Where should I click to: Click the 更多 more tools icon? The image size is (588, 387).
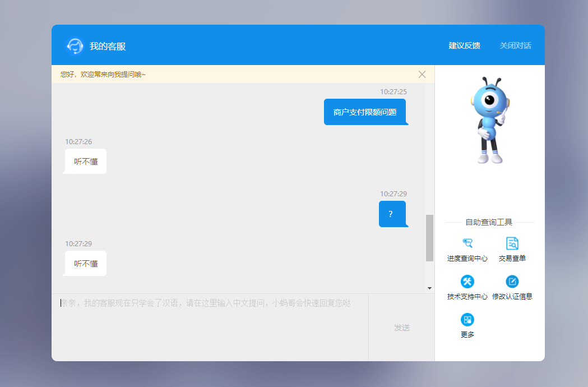click(x=467, y=320)
